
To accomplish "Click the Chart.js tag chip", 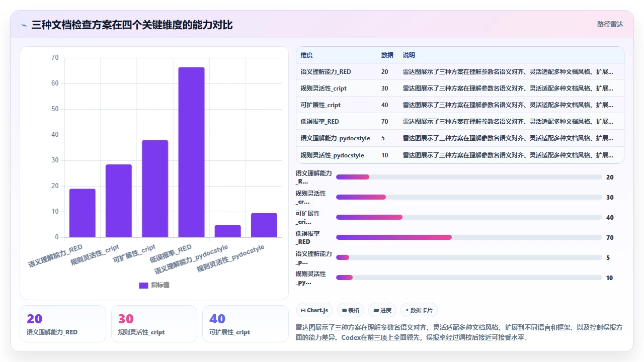I will (314, 310).
